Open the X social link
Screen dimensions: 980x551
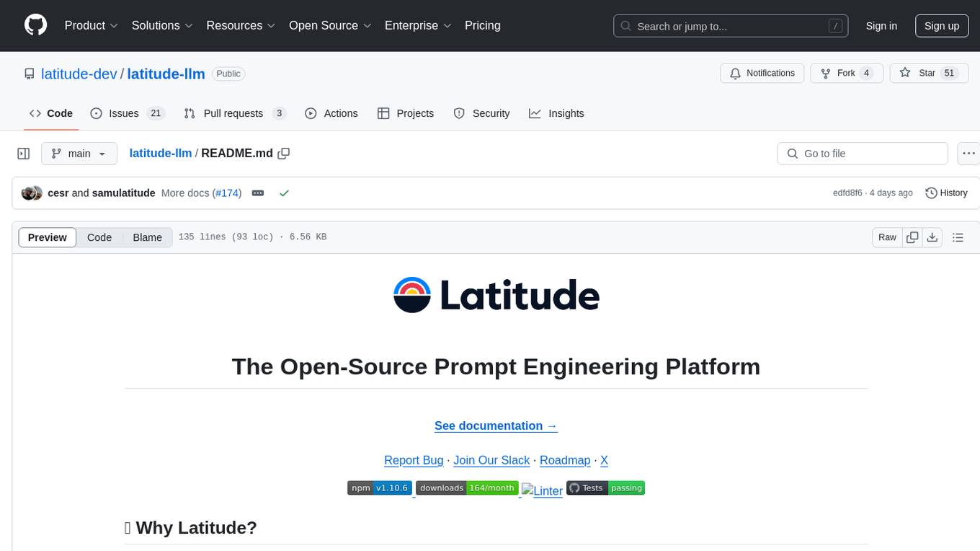click(605, 460)
